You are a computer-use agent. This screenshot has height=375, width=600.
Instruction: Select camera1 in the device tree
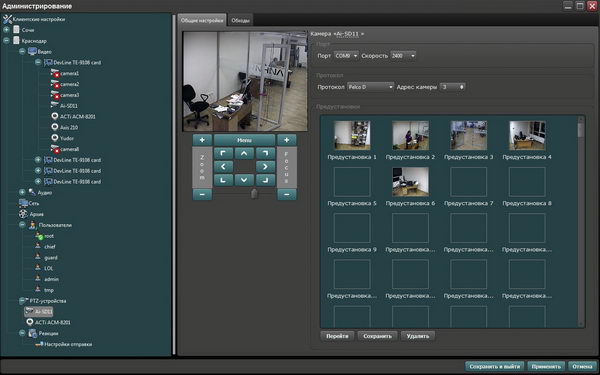tap(69, 73)
